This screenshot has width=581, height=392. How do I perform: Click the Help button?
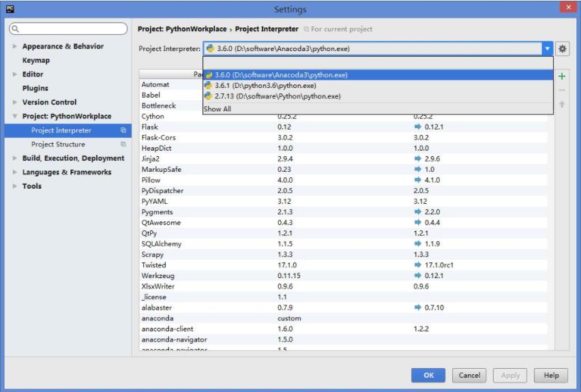551,376
